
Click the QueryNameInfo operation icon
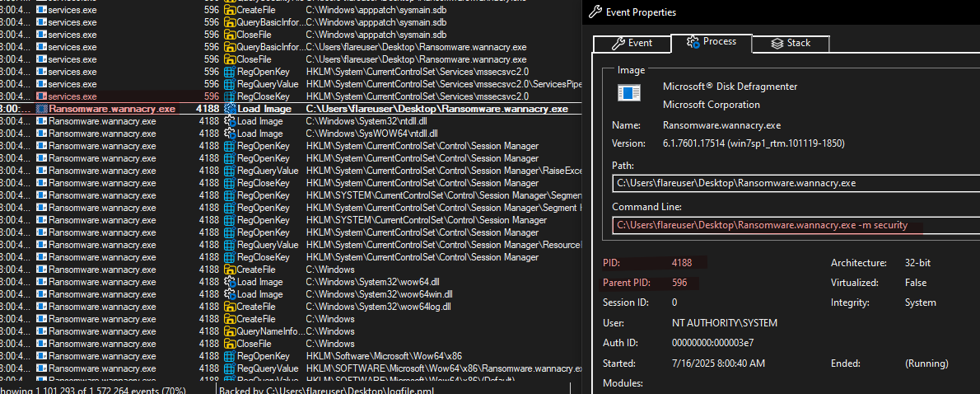(x=229, y=331)
